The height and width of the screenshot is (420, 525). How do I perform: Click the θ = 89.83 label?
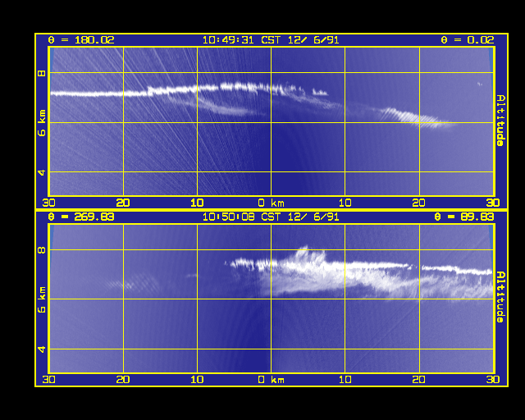pyautogui.click(x=463, y=217)
